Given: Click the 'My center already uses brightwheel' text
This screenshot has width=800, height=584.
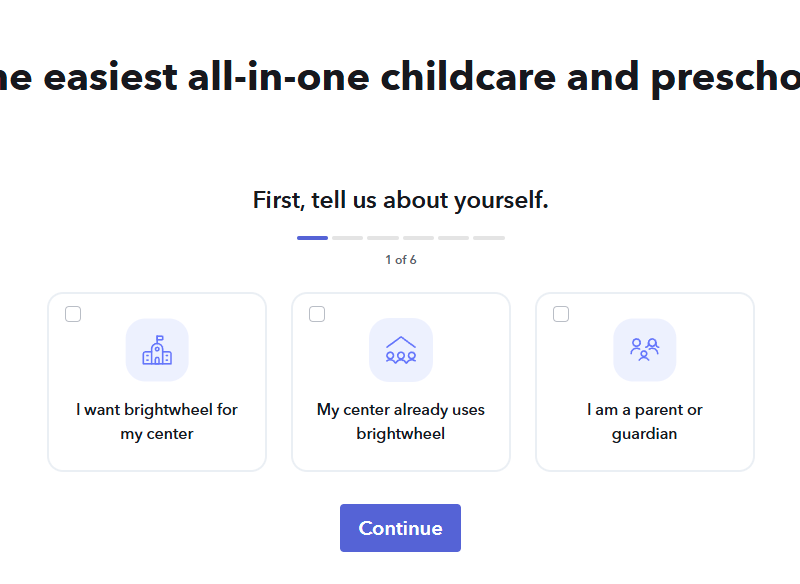Looking at the screenshot, I should [401, 422].
